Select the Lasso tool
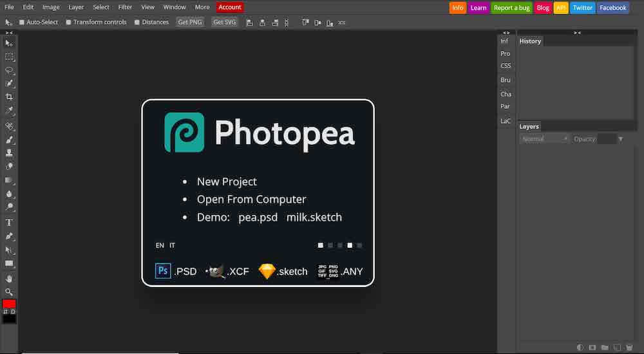Viewport: 644px width, 354px height. [9, 70]
